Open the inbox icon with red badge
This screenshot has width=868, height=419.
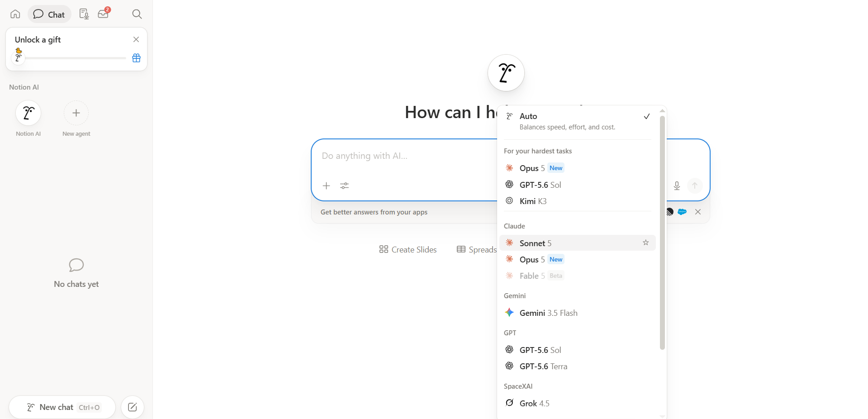(x=104, y=14)
